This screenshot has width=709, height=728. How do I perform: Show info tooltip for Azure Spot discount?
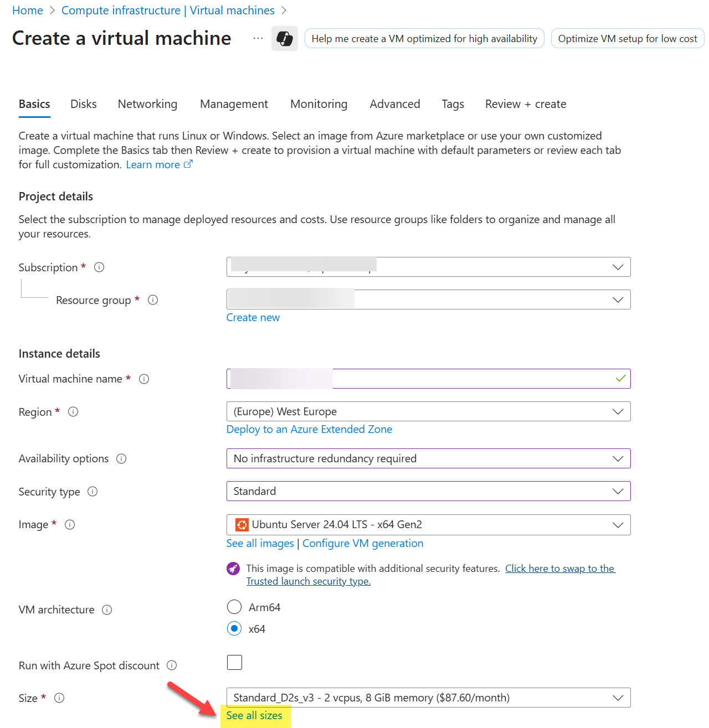(x=172, y=665)
